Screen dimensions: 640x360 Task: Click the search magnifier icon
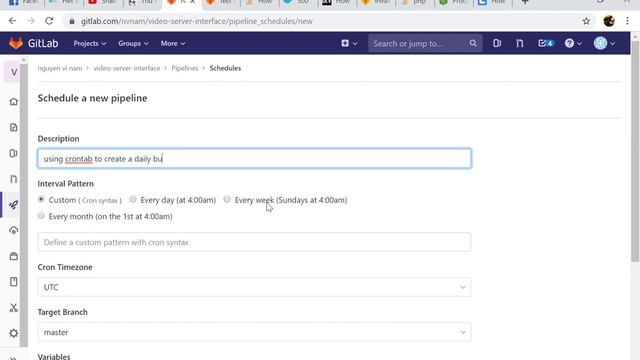(473, 43)
